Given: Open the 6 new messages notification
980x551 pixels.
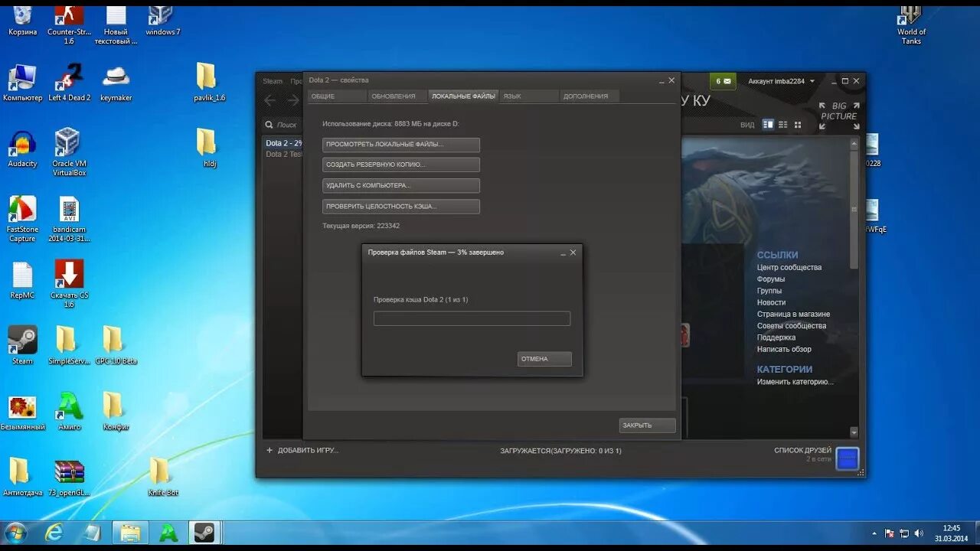Looking at the screenshot, I should (724, 81).
